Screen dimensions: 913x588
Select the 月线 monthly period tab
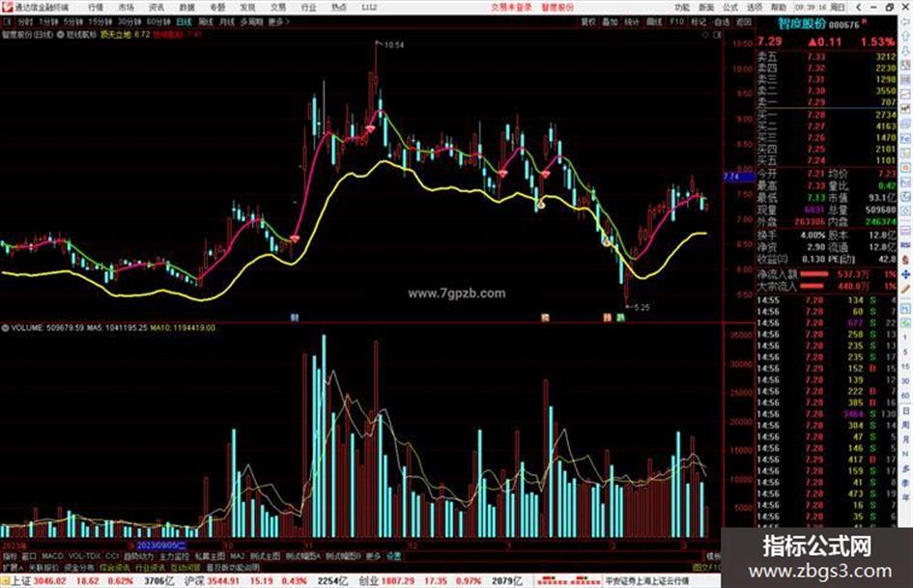pos(226,21)
